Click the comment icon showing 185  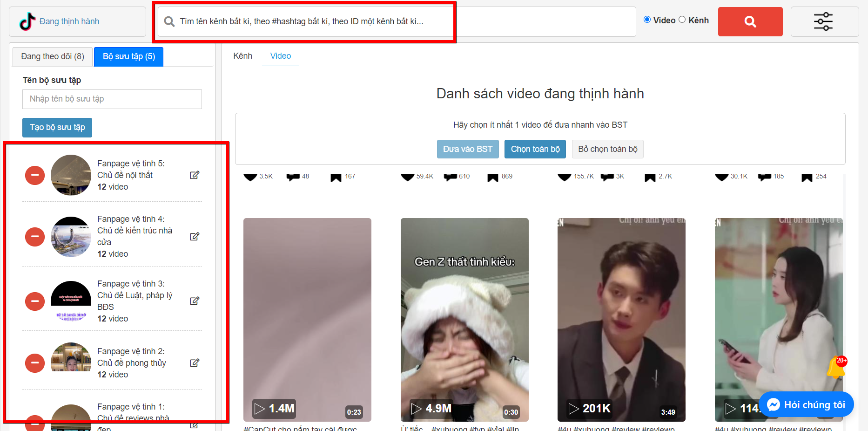click(x=765, y=177)
